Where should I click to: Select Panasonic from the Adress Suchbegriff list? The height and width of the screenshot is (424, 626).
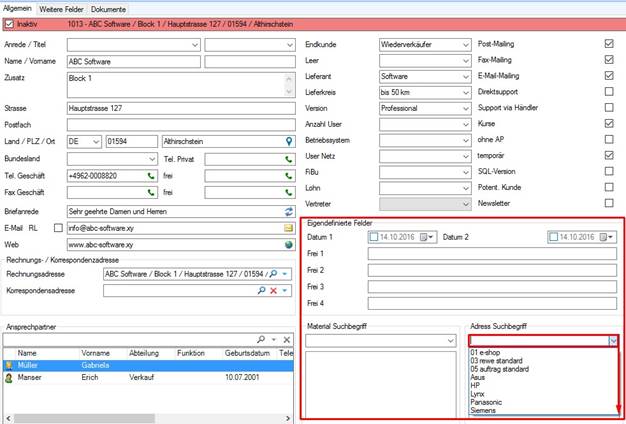[486, 402]
